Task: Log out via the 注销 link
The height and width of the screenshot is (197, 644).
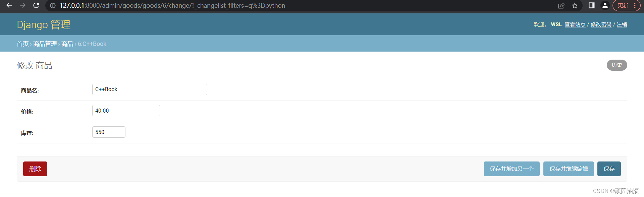Action: pos(622,24)
